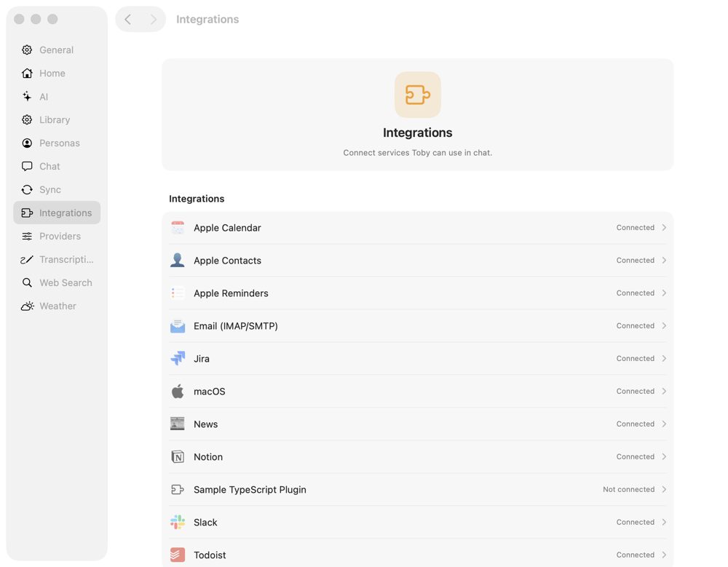Click the Jira logo icon
Screen dimensions: 728x567
coord(178,359)
